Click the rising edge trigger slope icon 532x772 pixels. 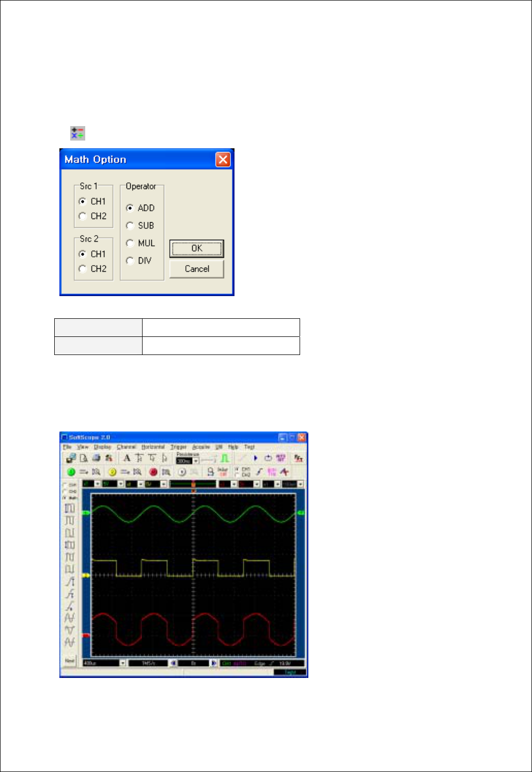click(259, 472)
